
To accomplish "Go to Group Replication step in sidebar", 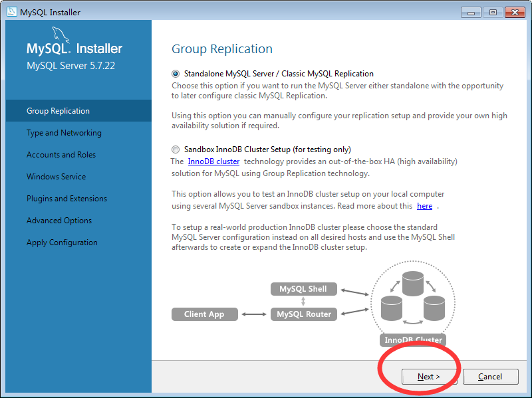I will click(78, 111).
